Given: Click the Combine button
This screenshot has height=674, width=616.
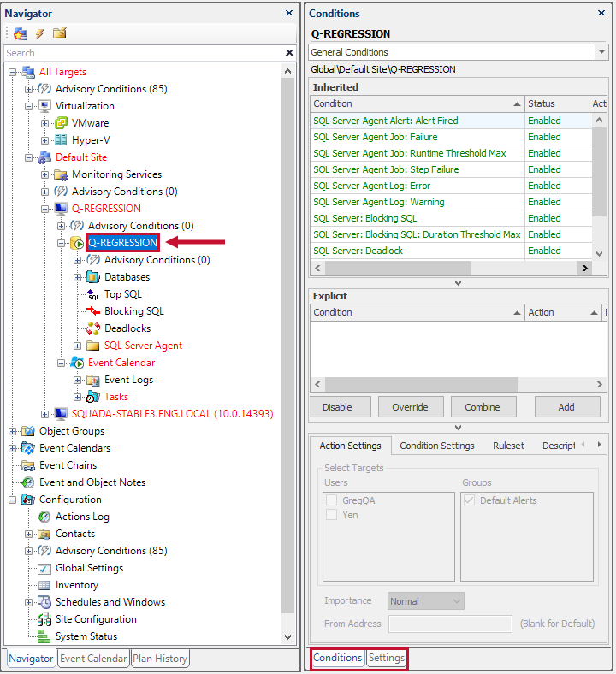Looking at the screenshot, I should pyautogui.click(x=483, y=407).
